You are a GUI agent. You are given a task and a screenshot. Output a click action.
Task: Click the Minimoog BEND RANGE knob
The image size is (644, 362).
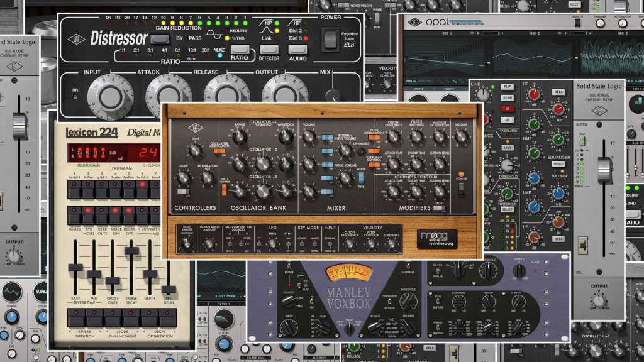[187, 243]
